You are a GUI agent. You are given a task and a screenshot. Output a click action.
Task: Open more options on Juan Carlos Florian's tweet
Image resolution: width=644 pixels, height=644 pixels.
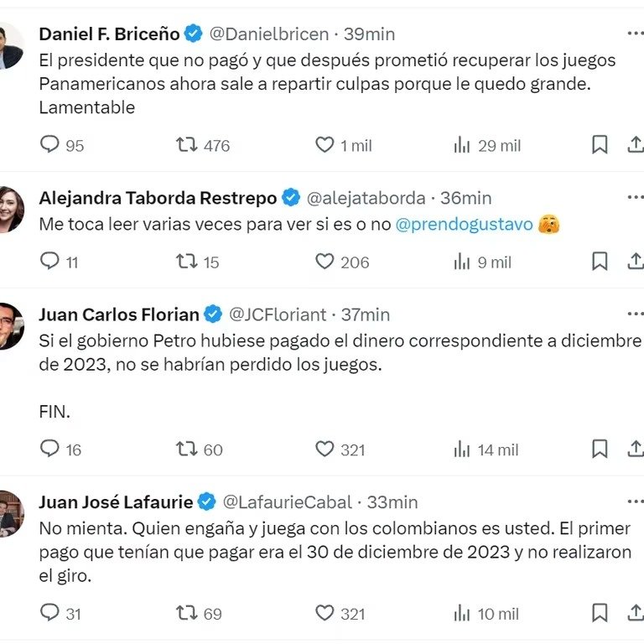tap(636, 314)
